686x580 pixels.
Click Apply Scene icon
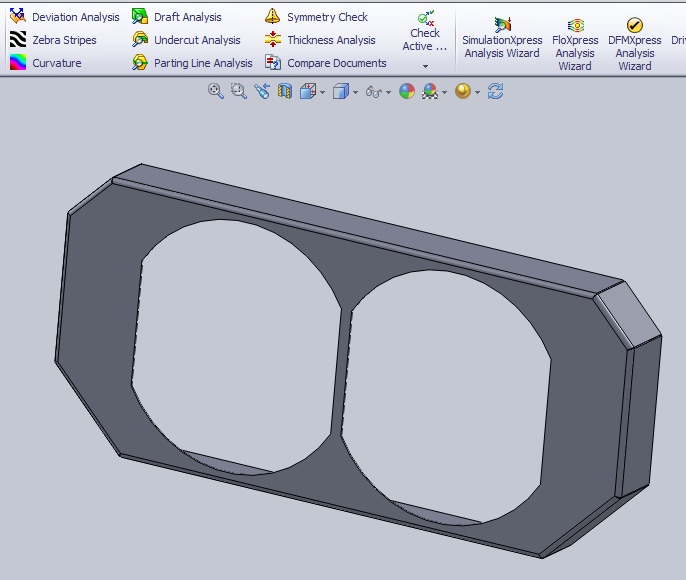[430, 91]
